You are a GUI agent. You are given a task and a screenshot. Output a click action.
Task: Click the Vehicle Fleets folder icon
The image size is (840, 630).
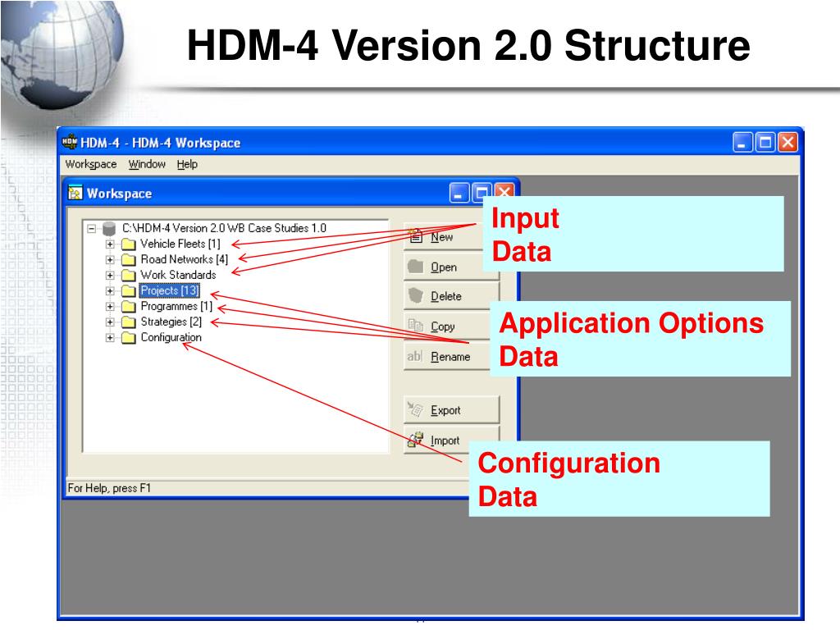(x=129, y=244)
